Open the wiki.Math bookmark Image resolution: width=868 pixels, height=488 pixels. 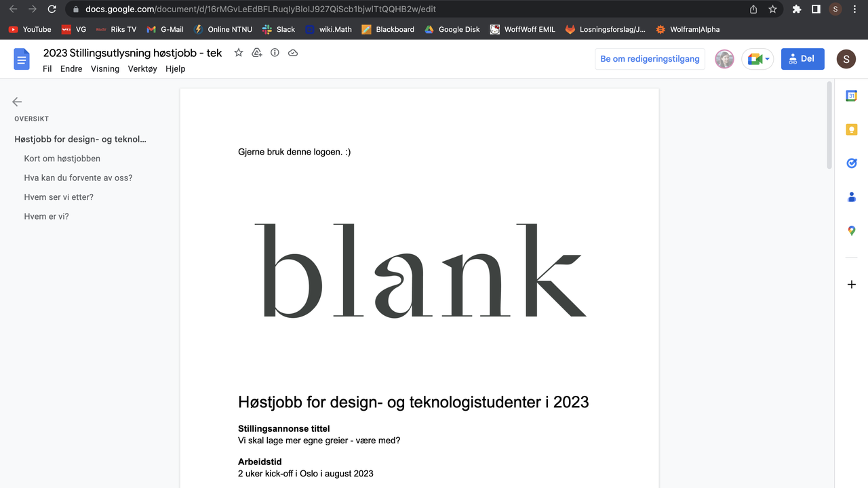point(328,29)
